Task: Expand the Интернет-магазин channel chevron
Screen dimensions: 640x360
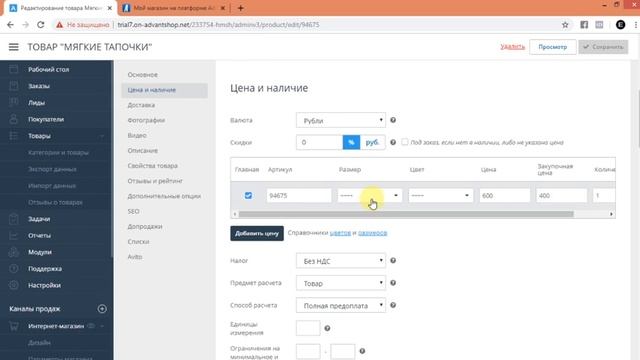Action: tap(102, 326)
